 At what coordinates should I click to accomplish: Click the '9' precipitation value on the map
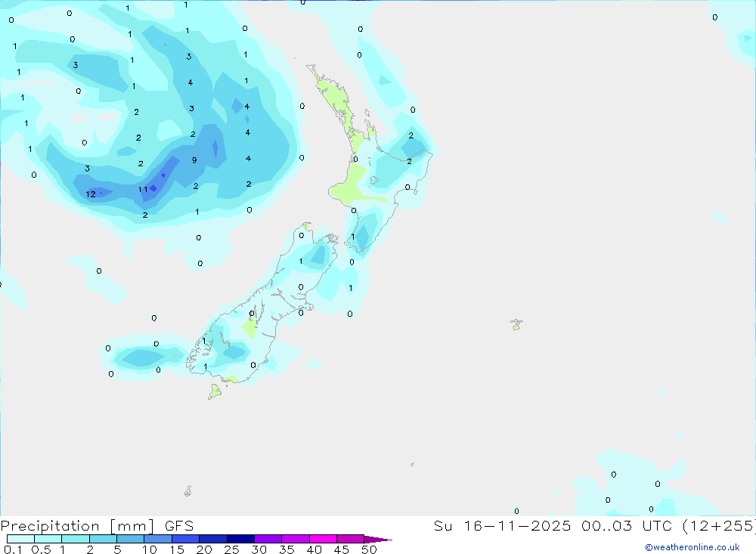[x=194, y=160]
